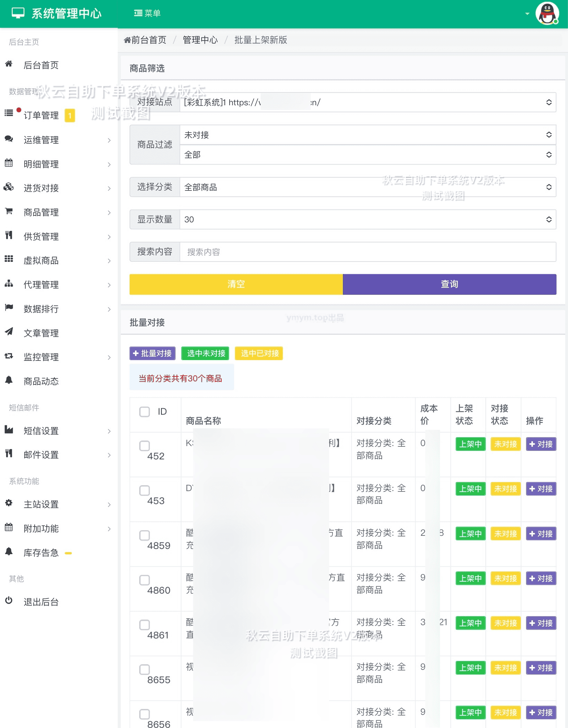Open the 显示数量 30 dropdown
This screenshot has height=728, width=568.
click(x=368, y=219)
